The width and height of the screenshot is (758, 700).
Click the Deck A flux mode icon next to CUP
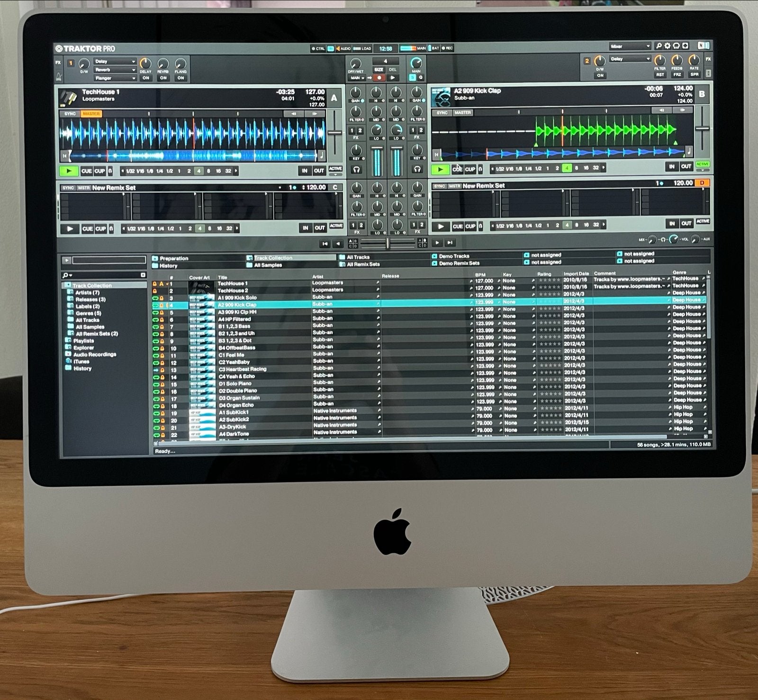point(111,171)
